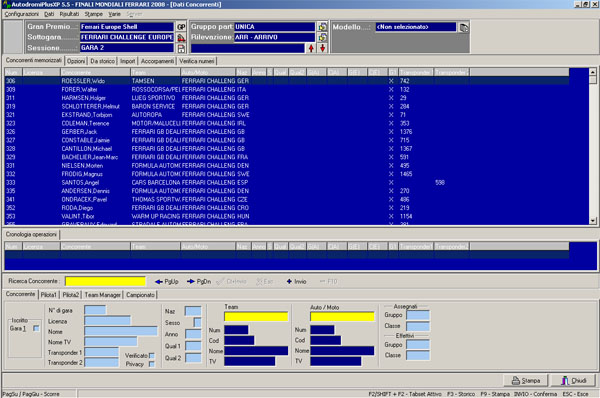Viewport: 600px width, 398px height.
Task: Click the Transponder 1 input field
Action: coord(101,352)
